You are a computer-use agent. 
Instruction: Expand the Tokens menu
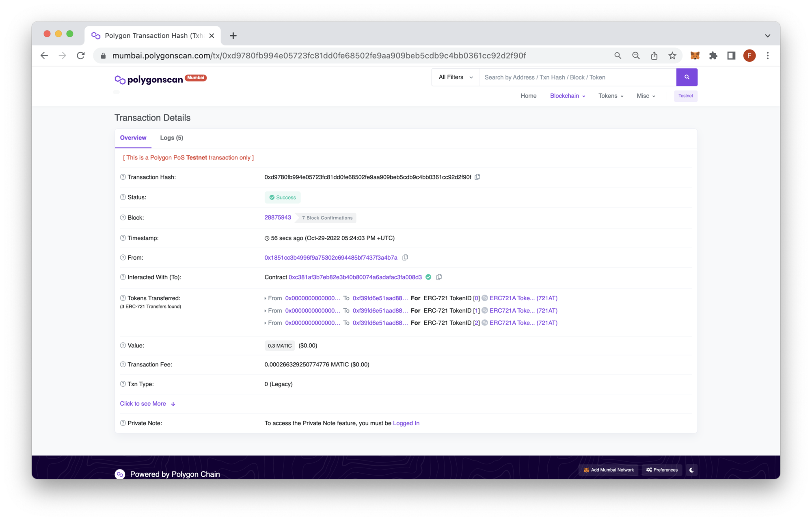point(610,96)
